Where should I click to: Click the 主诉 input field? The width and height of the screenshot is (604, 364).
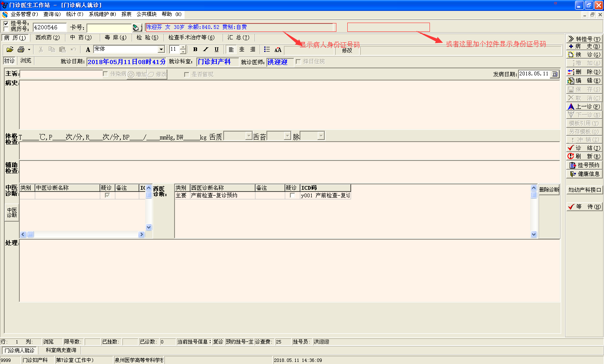pos(61,74)
